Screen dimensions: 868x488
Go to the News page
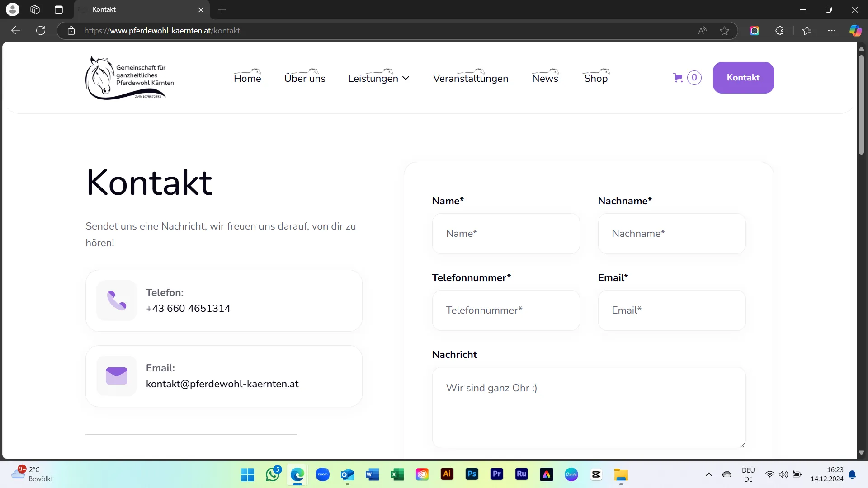click(x=545, y=78)
